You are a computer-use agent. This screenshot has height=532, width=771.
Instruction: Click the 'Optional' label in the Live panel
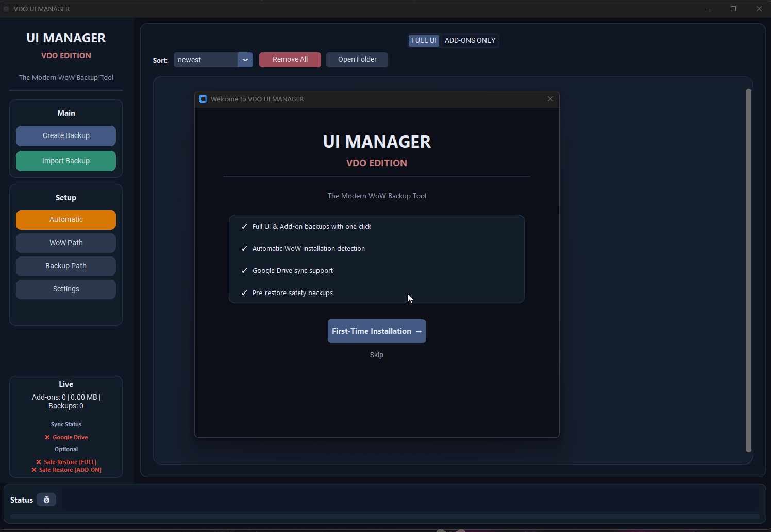point(66,449)
